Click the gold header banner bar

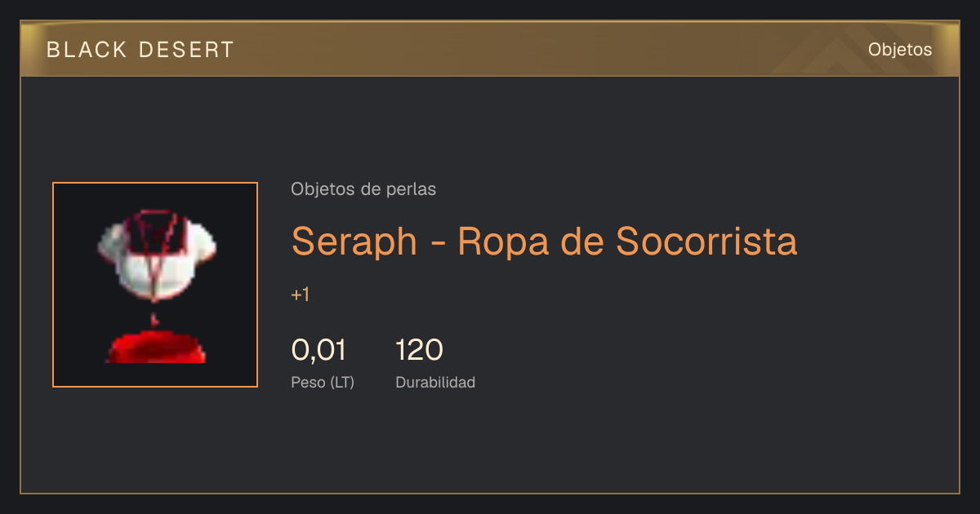tap(490, 49)
